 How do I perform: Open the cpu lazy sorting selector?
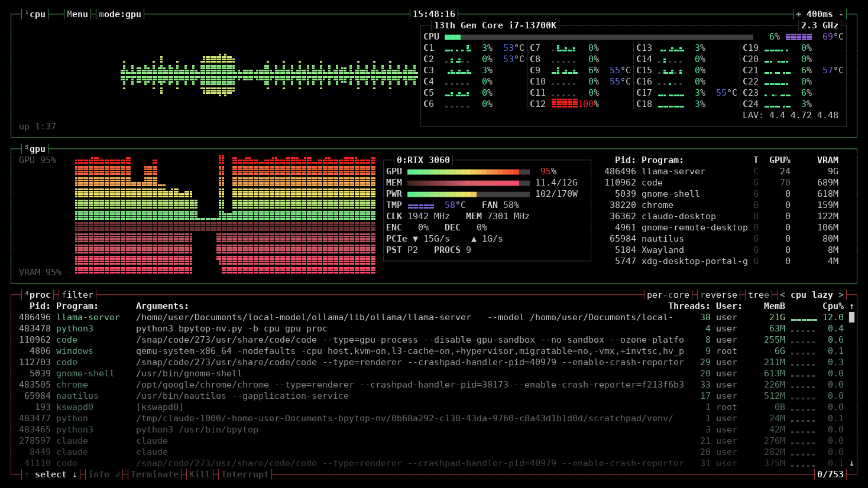coord(811,295)
